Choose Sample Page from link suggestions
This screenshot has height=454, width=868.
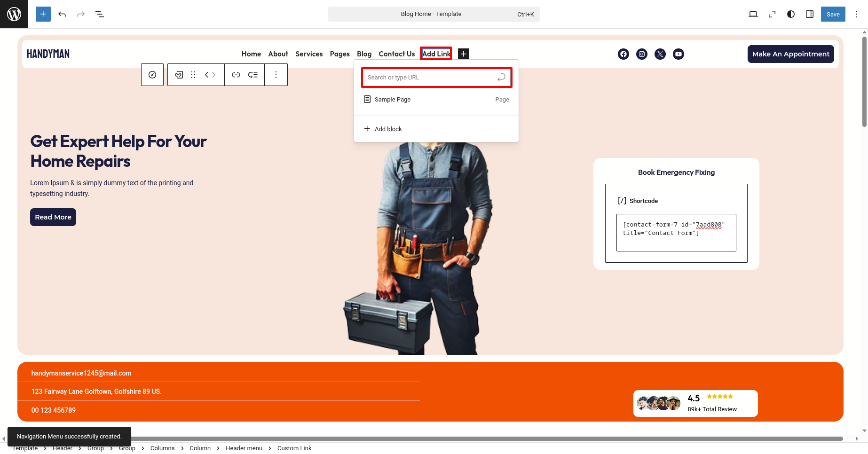click(393, 100)
